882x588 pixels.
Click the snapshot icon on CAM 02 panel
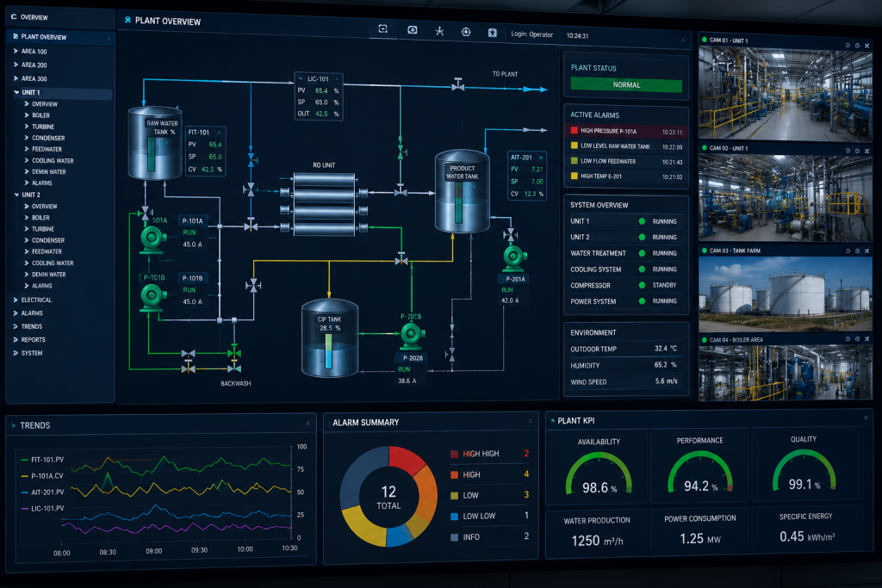click(848, 151)
